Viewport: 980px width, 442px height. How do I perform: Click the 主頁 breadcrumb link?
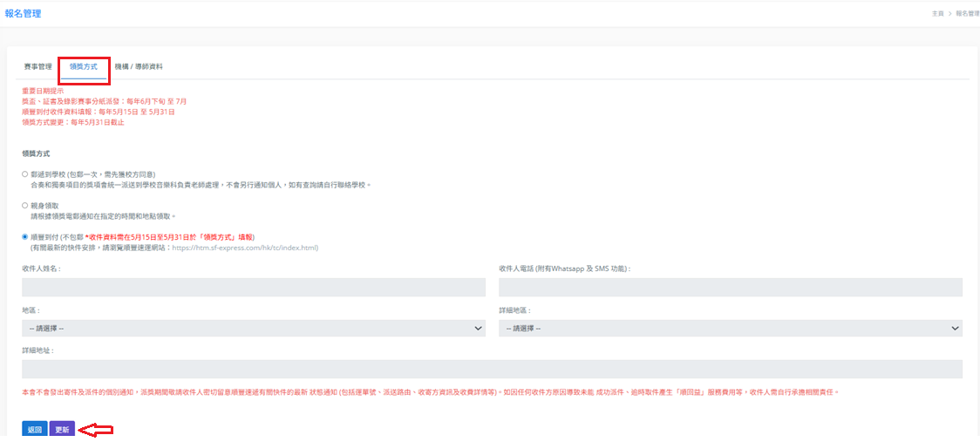(x=937, y=13)
